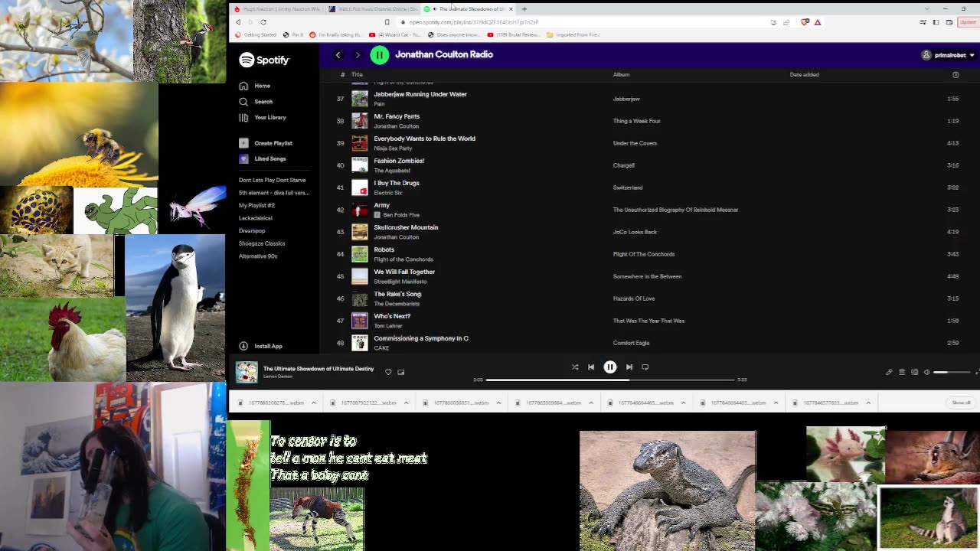
Task: Click the browser address bar URL
Action: pyautogui.click(x=473, y=22)
